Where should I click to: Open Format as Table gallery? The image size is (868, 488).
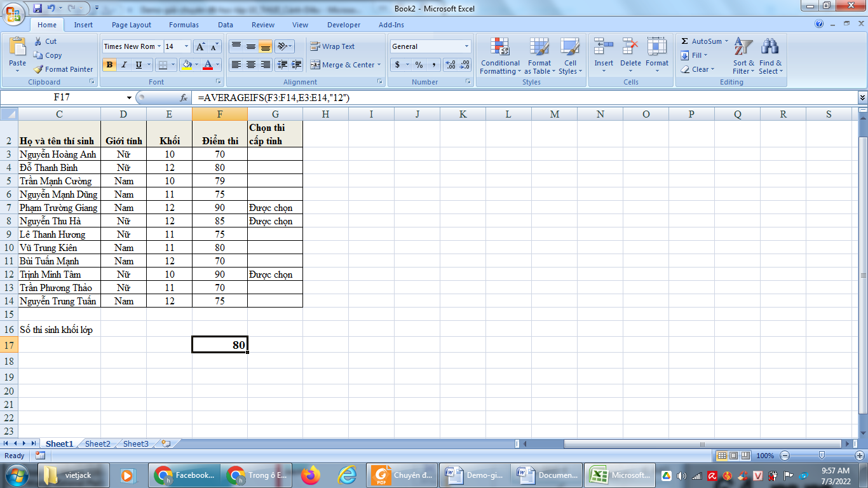tap(539, 56)
